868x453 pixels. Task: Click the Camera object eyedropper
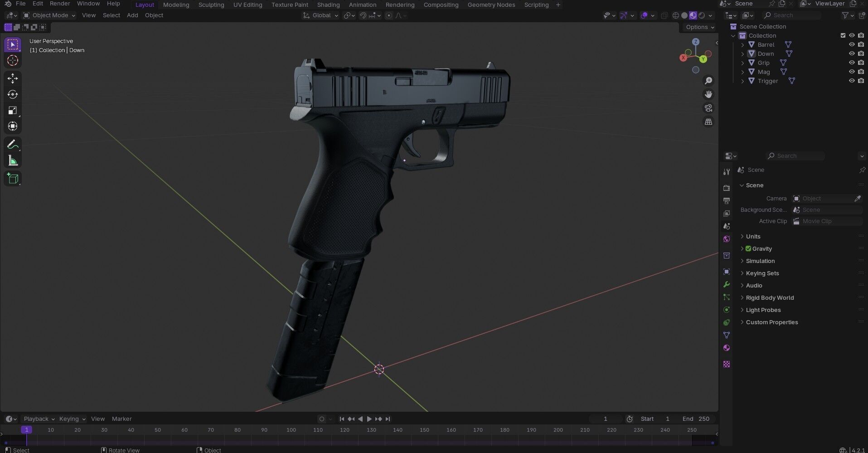pyautogui.click(x=858, y=199)
